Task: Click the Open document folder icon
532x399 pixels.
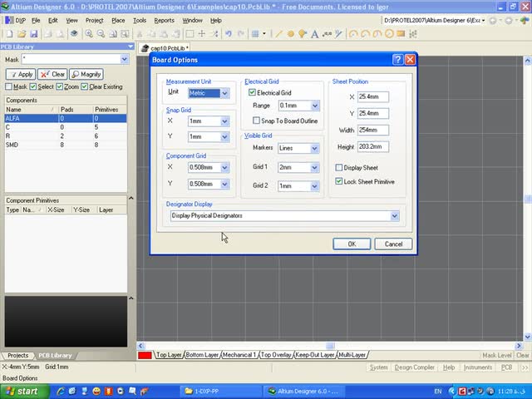Action: pos(20,34)
